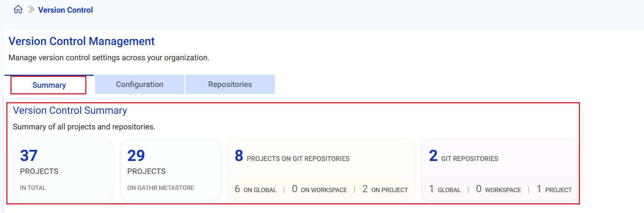
Task: Open the Configuration tab
Action: point(140,84)
